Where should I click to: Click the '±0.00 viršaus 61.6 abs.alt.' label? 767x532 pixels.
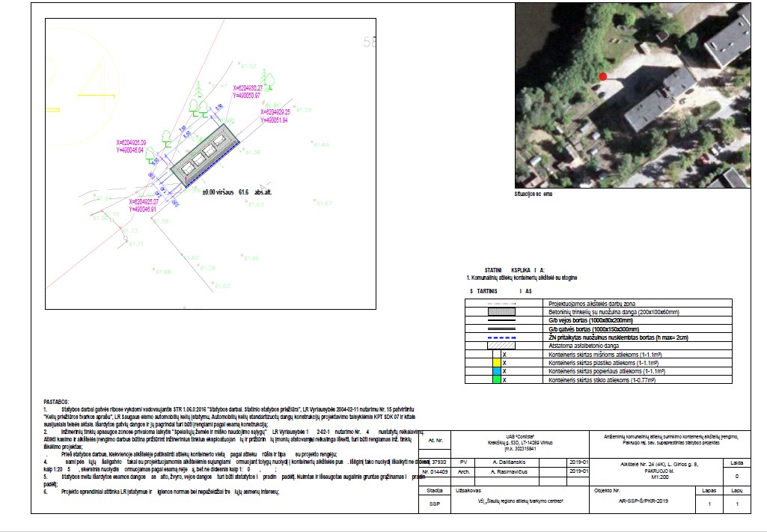point(236,192)
